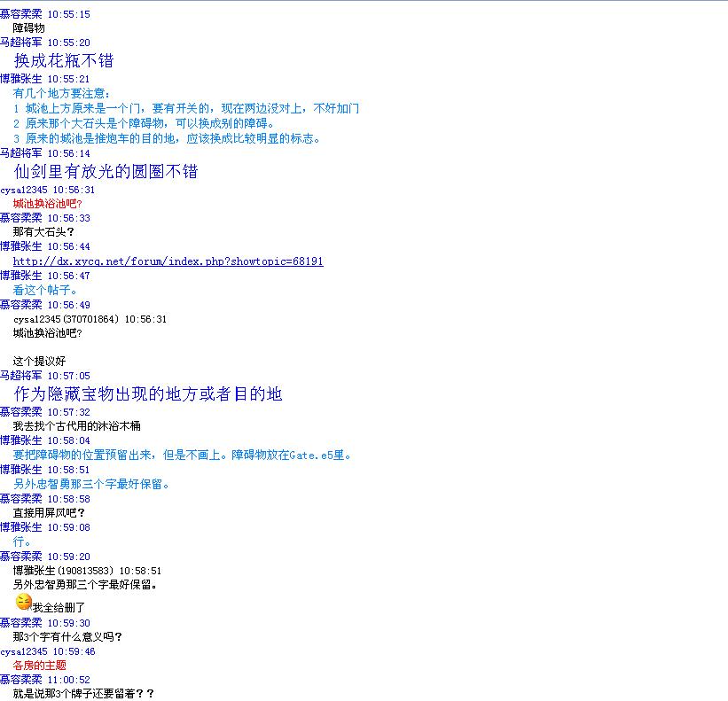Select sender header 慕容柔柔 10:56:49
The image size is (728, 701).
pos(45,305)
